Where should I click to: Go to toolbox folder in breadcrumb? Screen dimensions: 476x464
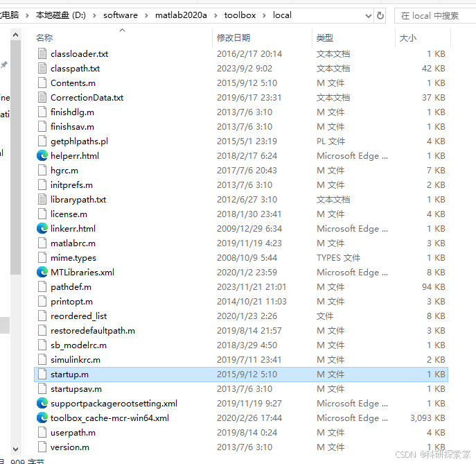pyautogui.click(x=240, y=15)
